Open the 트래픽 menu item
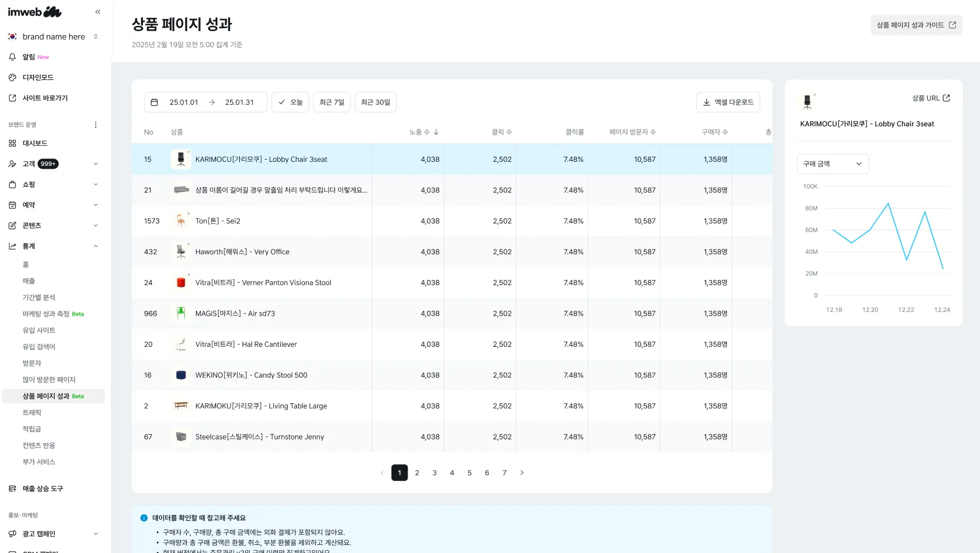The width and height of the screenshot is (980, 553). click(32, 413)
